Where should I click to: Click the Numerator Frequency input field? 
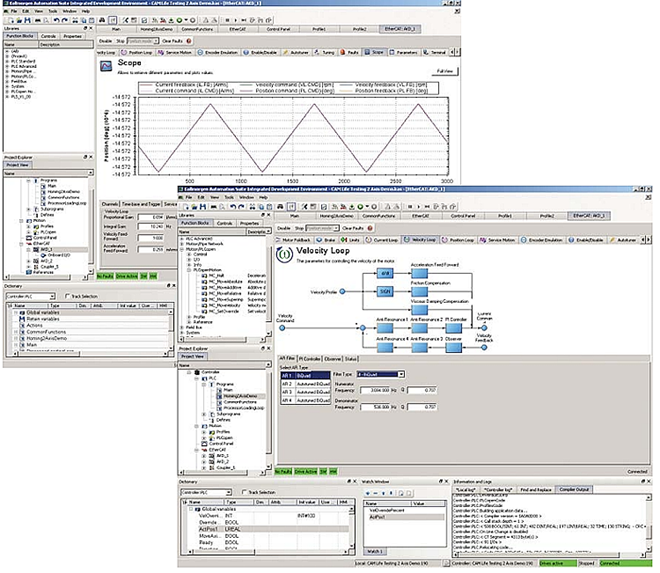pyautogui.click(x=376, y=390)
